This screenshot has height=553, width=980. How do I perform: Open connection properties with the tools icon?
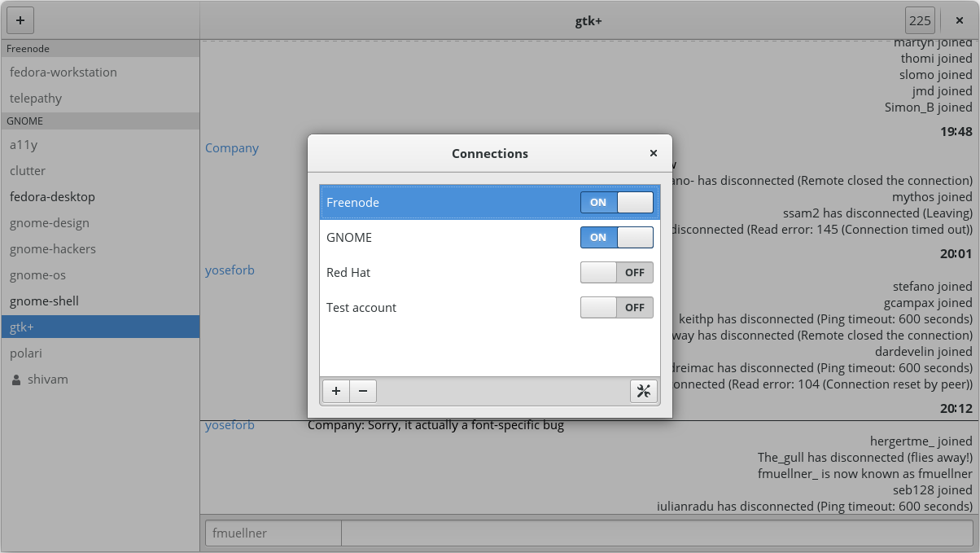click(x=643, y=391)
